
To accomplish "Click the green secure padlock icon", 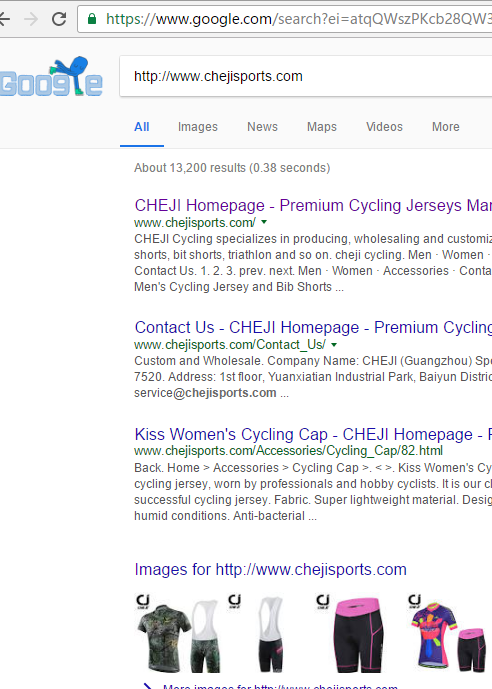I will point(92,18).
